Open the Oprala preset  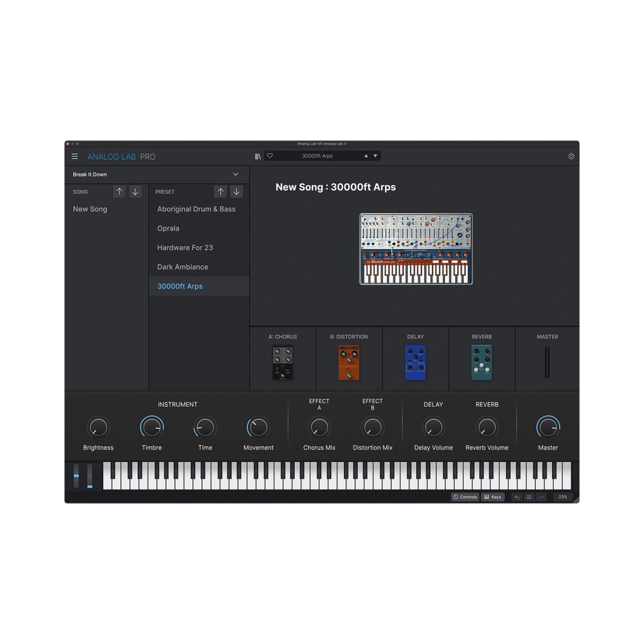point(167,228)
